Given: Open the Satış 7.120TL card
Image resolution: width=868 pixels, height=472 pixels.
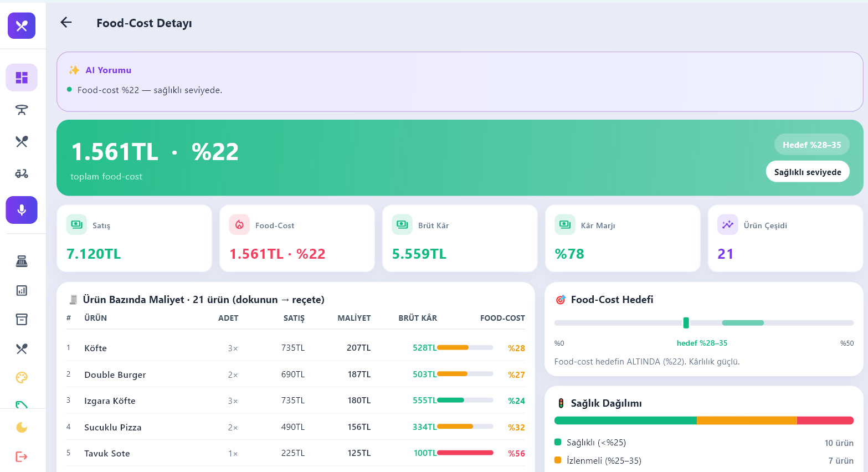Looking at the screenshot, I should tap(135, 239).
